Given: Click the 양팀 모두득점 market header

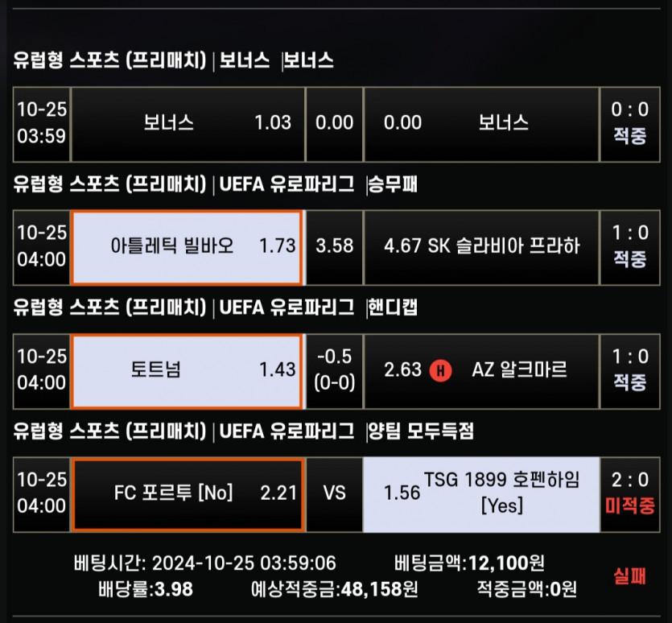Looking at the screenshot, I should 420,431.
